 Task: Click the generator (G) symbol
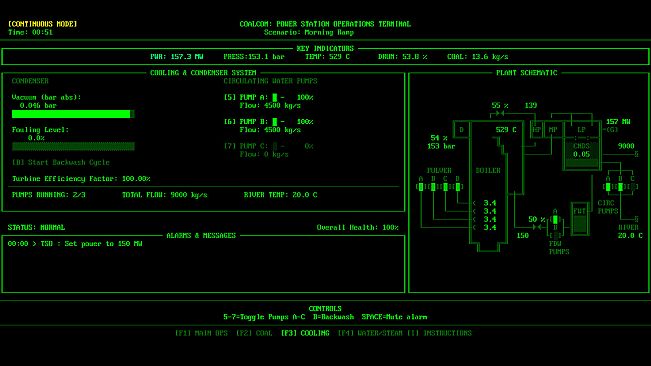click(612, 130)
